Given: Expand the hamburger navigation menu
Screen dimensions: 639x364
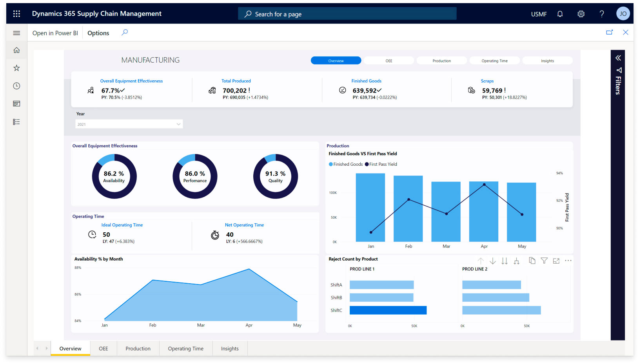Looking at the screenshot, I should 16,33.
